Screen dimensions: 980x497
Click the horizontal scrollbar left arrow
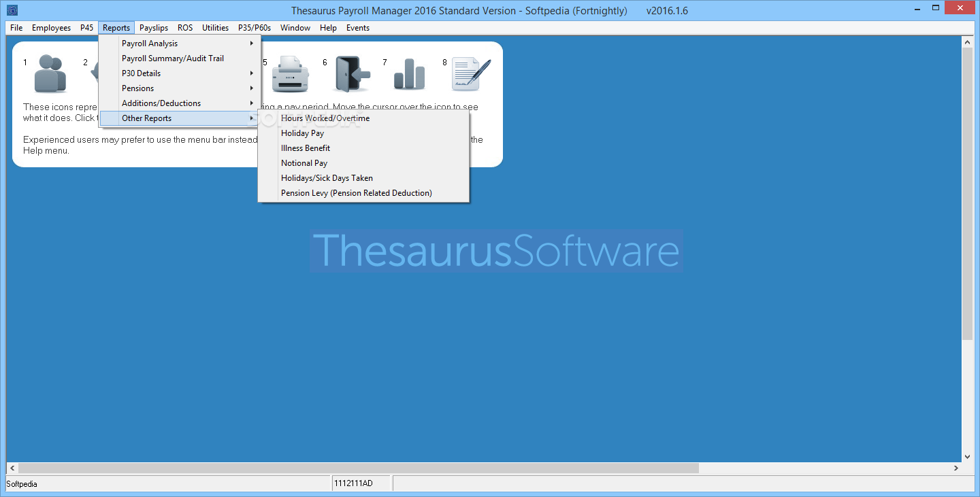pos(12,468)
